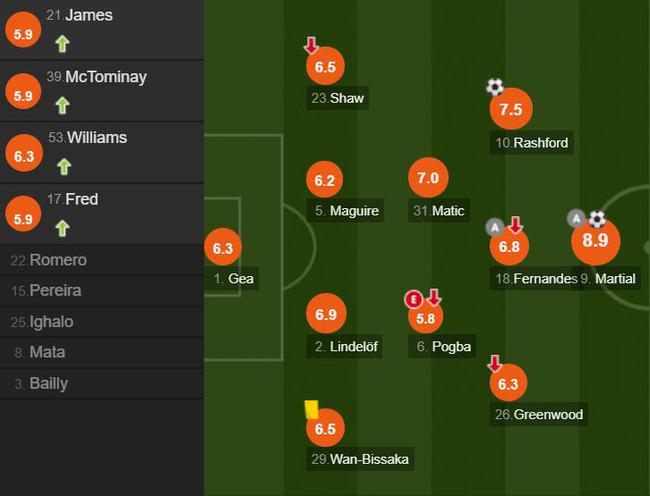Open Williams substitute entry
This screenshot has width=650, height=496.
102,152
